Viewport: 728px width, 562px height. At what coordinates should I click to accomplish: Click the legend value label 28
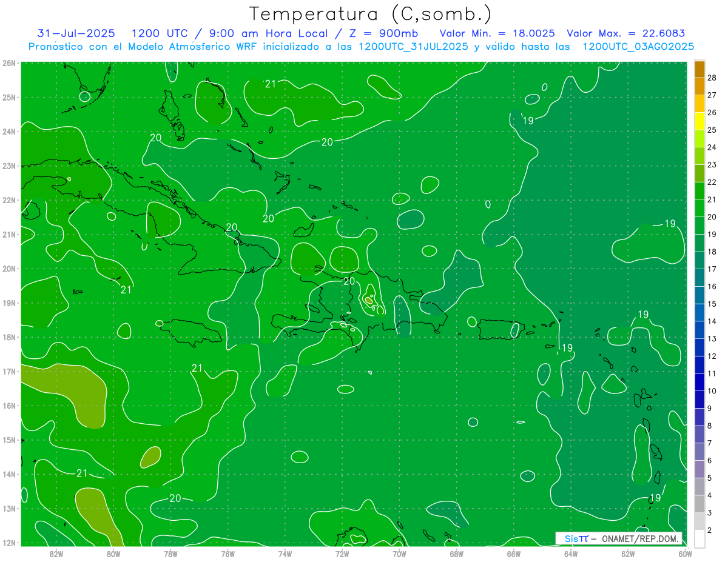pyautogui.click(x=712, y=78)
